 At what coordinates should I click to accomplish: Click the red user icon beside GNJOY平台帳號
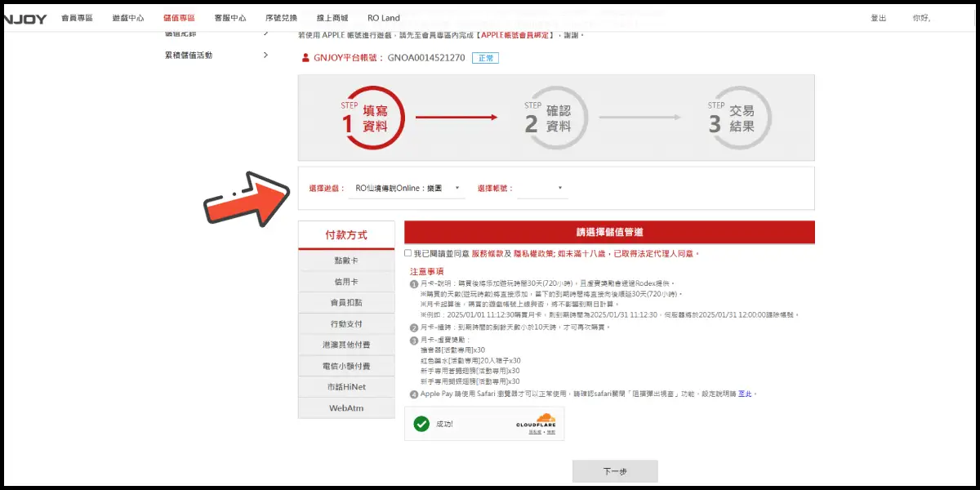coord(306,58)
